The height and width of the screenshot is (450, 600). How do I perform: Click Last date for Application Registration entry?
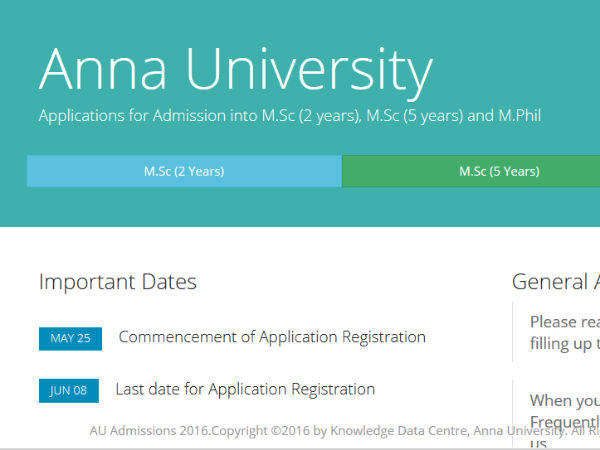pyautogui.click(x=245, y=389)
